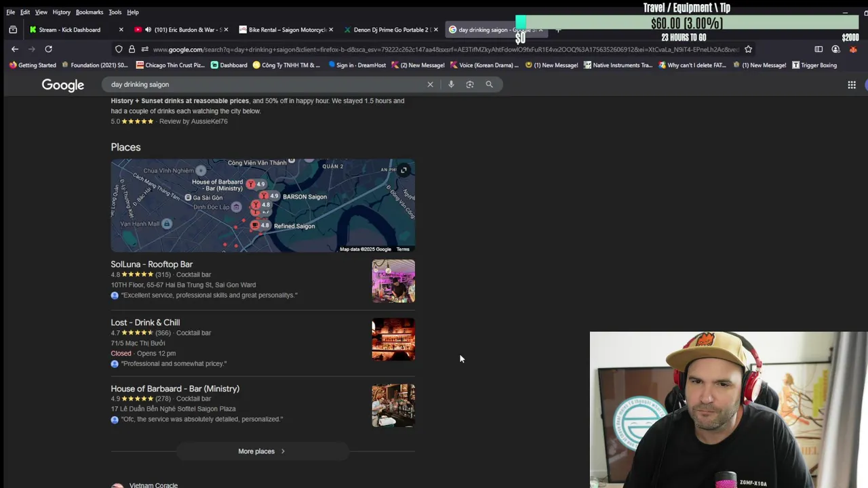The image size is (868, 488).
Task: Expand the Places map
Action: [x=403, y=170]
